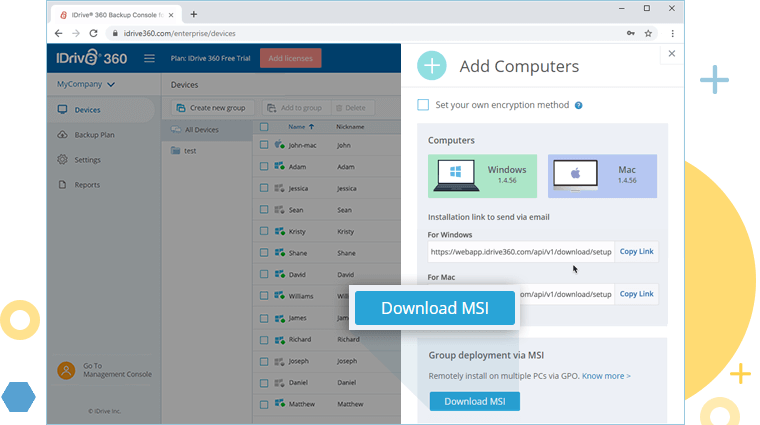Check the Shane device checkbox
Viewport: 760px width, 425px height.
coord(264,252)
